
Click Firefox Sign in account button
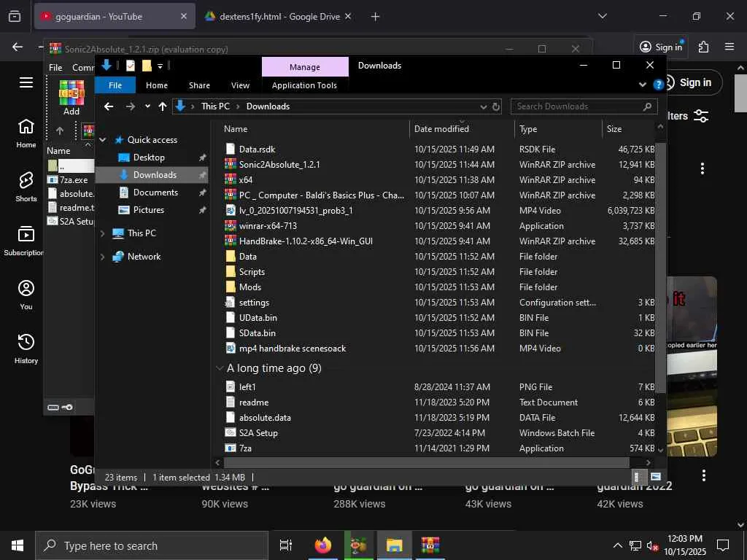click(661, 47)
